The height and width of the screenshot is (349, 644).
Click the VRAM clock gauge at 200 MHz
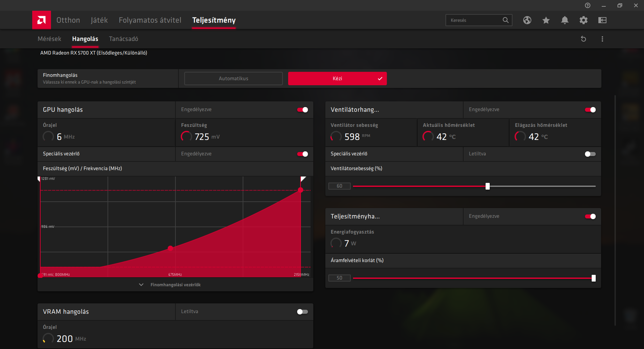(x=48, y=338)
